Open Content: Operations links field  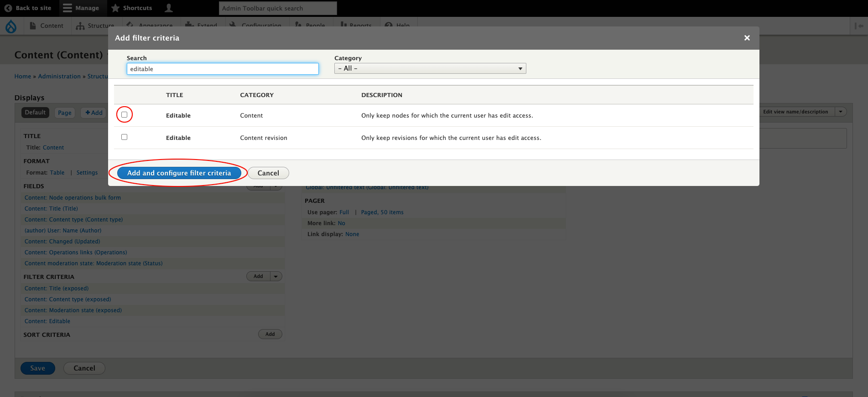[76, 253]
